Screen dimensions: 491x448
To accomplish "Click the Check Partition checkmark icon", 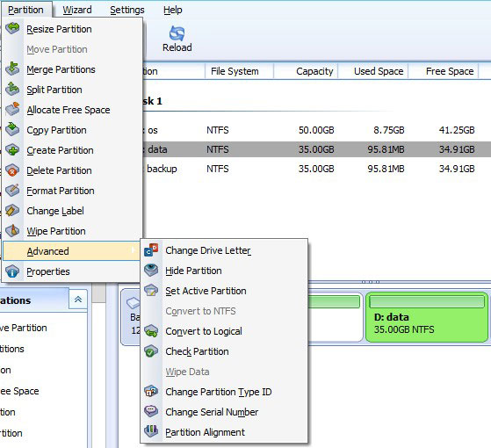I will (x=151, y=351).
